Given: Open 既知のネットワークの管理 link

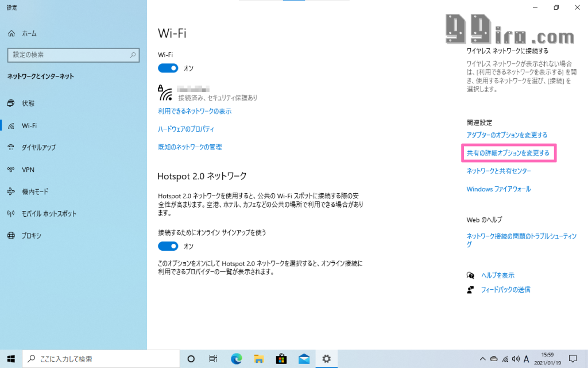Looking at the screenshot, I should 189,147.
